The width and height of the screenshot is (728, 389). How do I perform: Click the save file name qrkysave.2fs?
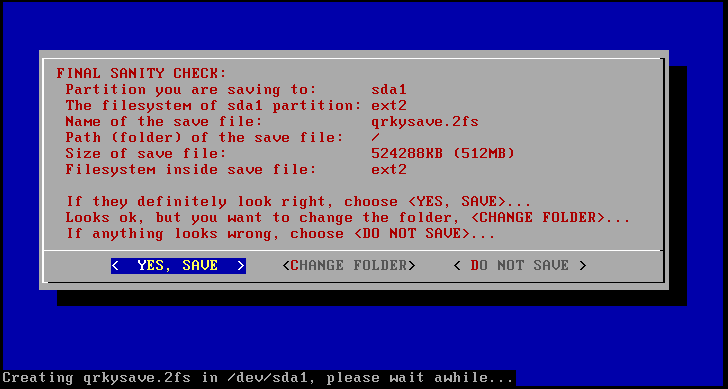(425, 122)
